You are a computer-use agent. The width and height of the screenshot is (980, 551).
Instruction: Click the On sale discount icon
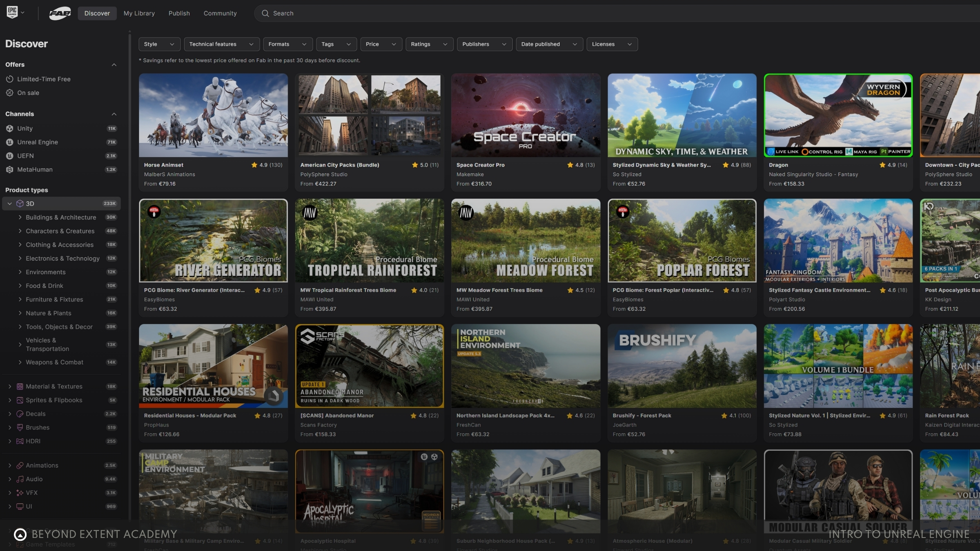(10, 93)
